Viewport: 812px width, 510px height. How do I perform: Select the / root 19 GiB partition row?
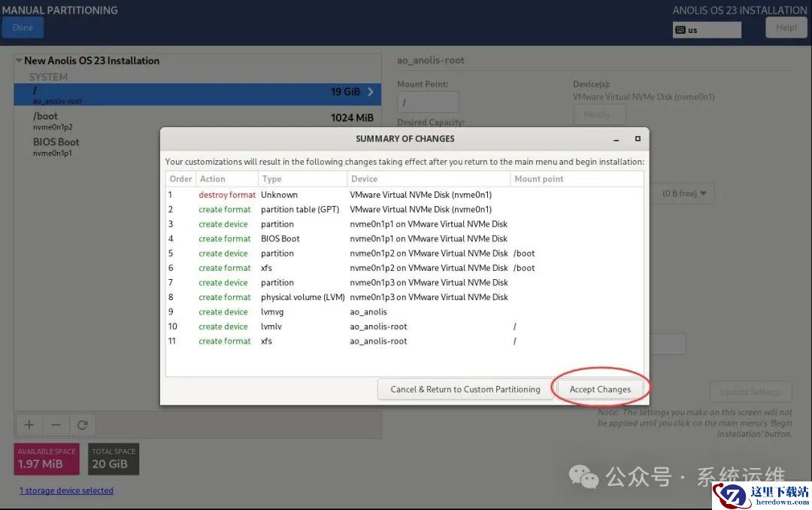coord(197,94)
